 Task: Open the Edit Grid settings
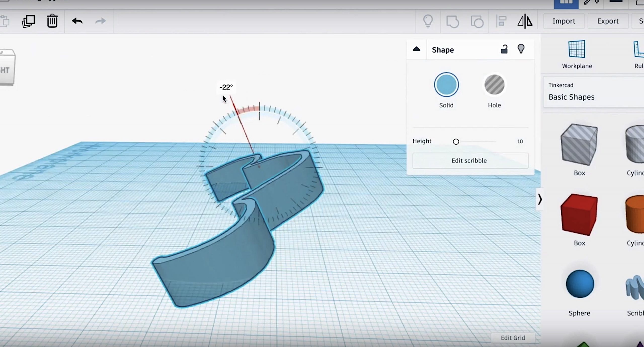click(513, 338)
